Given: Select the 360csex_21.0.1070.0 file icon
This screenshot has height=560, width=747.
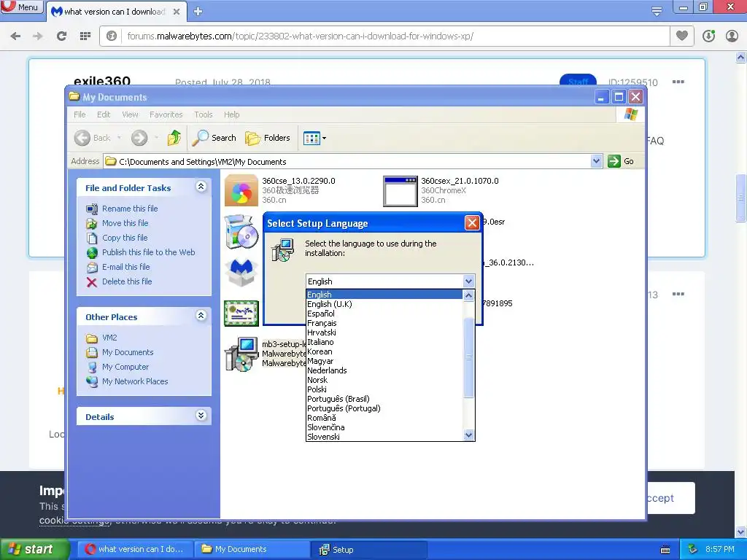Looking at the screenshot, I should click(400, 191).
